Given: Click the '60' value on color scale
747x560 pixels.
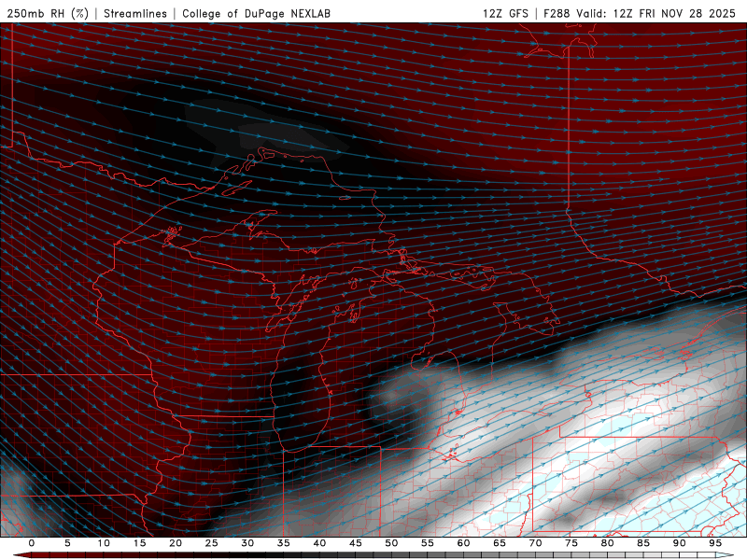Looking at the screenshot, I should 463,543.
